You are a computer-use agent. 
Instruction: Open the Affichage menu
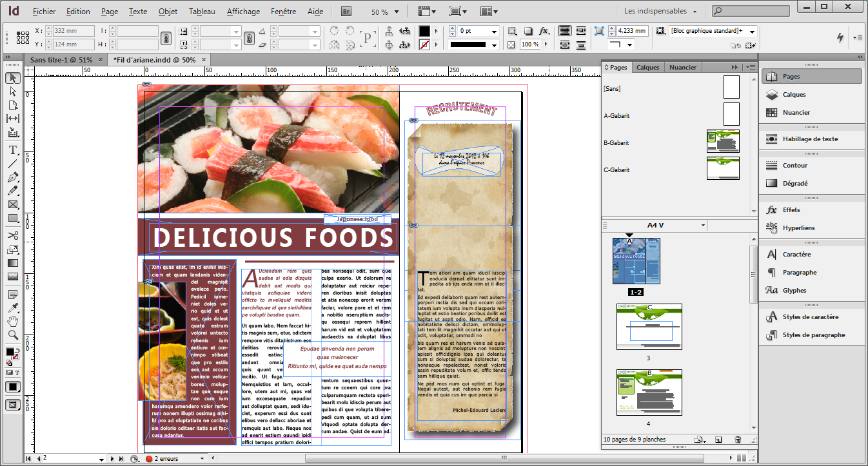(243, 12)
